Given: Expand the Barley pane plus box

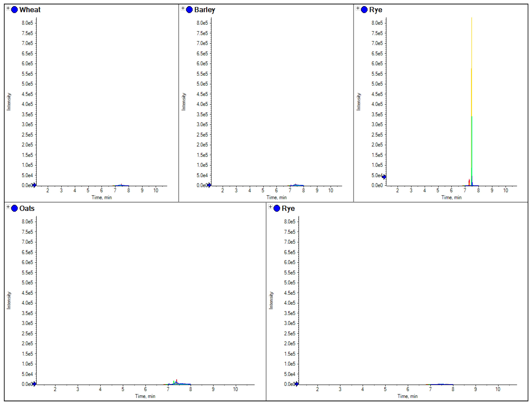Looking at the screenshot, I should tap(183, 8).
